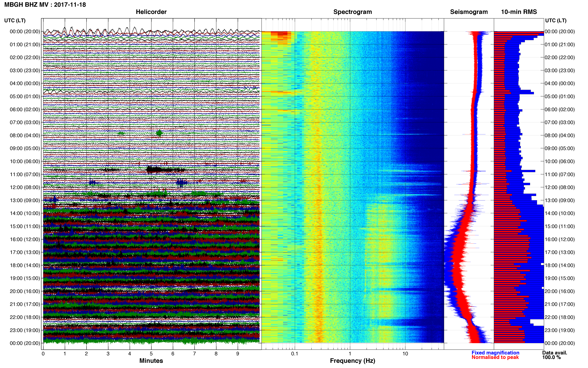Click left-axis time label '08:00 (04:00)'

(25, 135)
